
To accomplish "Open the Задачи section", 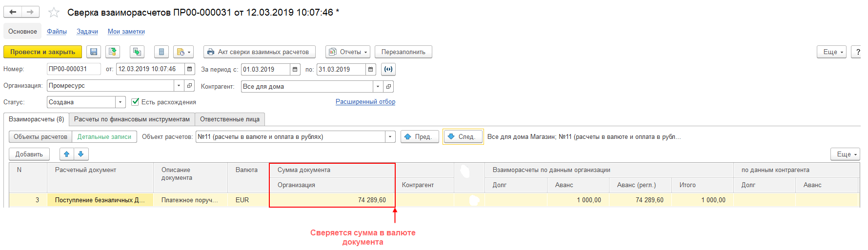I will 87,31.
